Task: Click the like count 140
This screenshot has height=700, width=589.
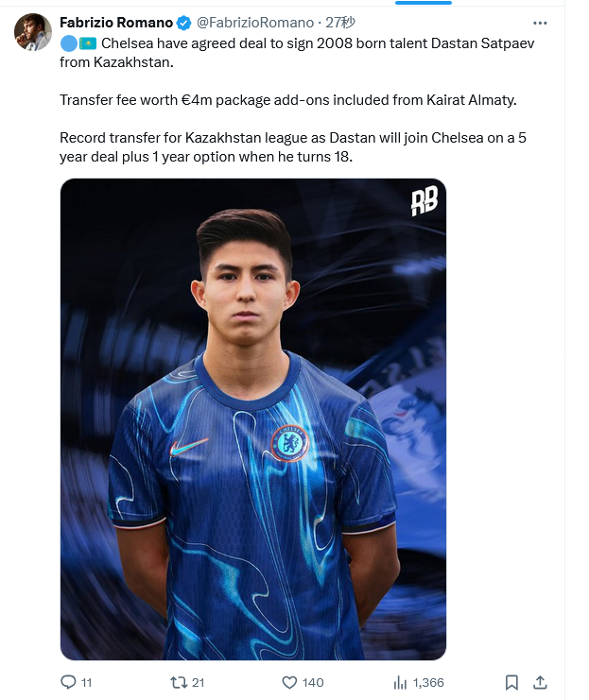Action: coord(313,682)
